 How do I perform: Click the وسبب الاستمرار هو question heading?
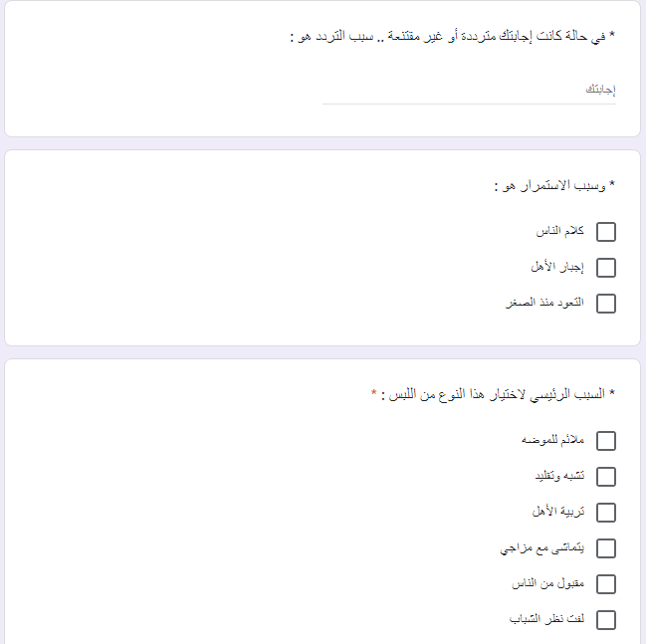pos(554,186)
